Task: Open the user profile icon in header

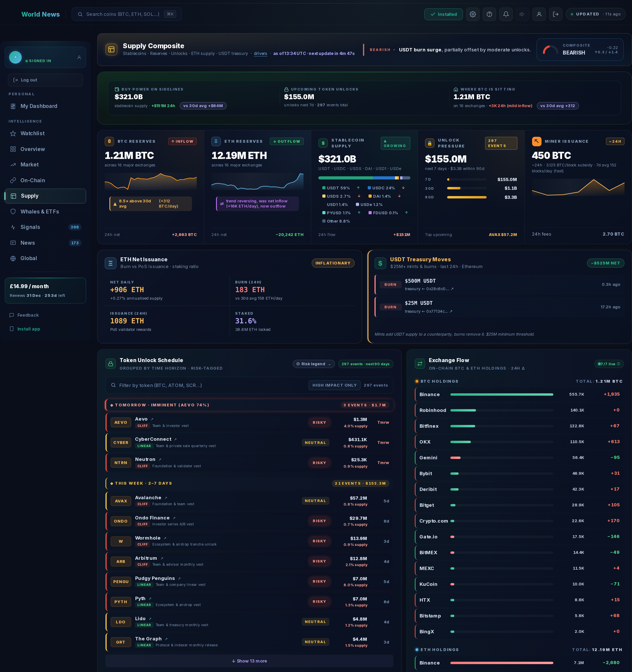Action: pos(539,14)
